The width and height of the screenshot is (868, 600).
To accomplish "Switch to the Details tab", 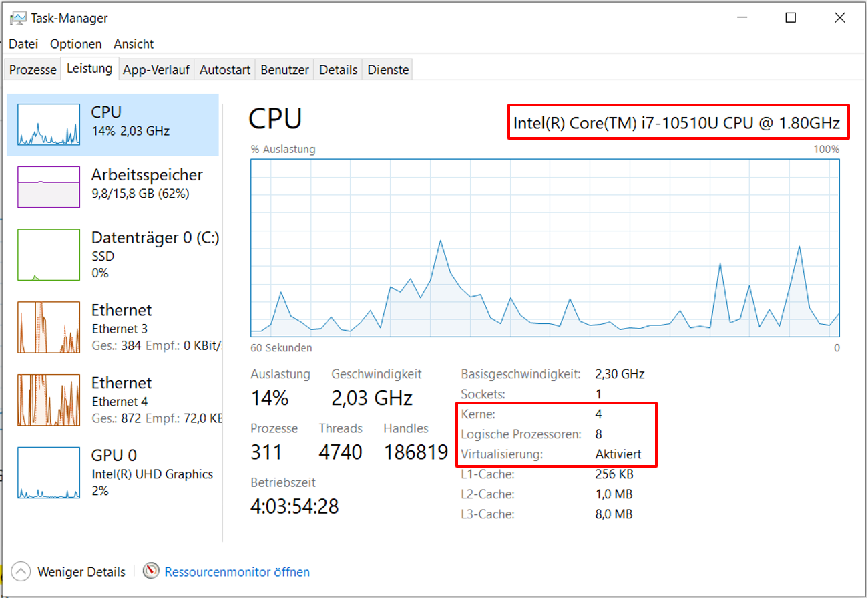I will 339,69.
